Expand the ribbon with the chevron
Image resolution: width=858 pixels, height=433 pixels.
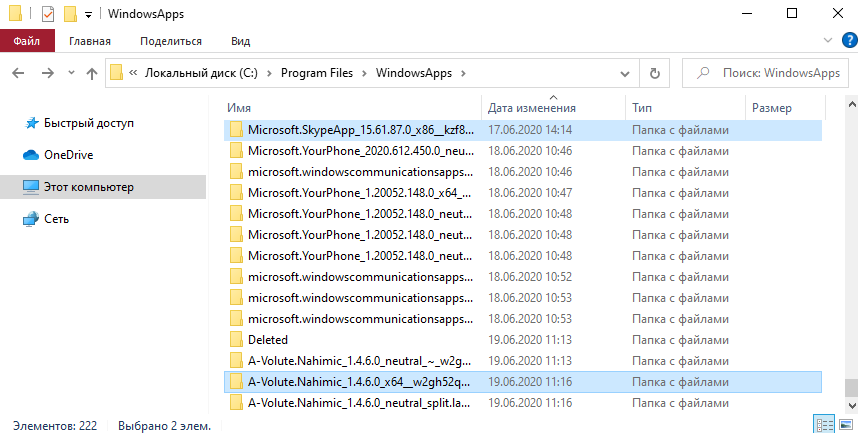point(826,41)
